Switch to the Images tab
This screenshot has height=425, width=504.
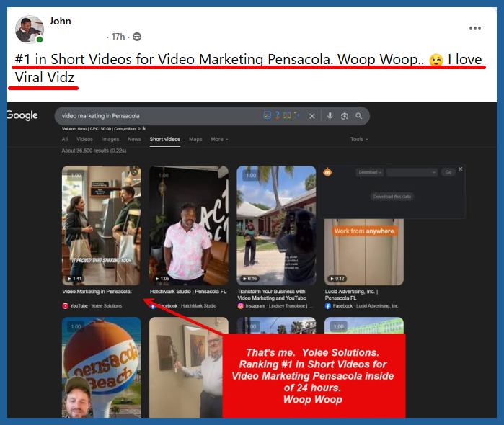(x=110, y=139)
